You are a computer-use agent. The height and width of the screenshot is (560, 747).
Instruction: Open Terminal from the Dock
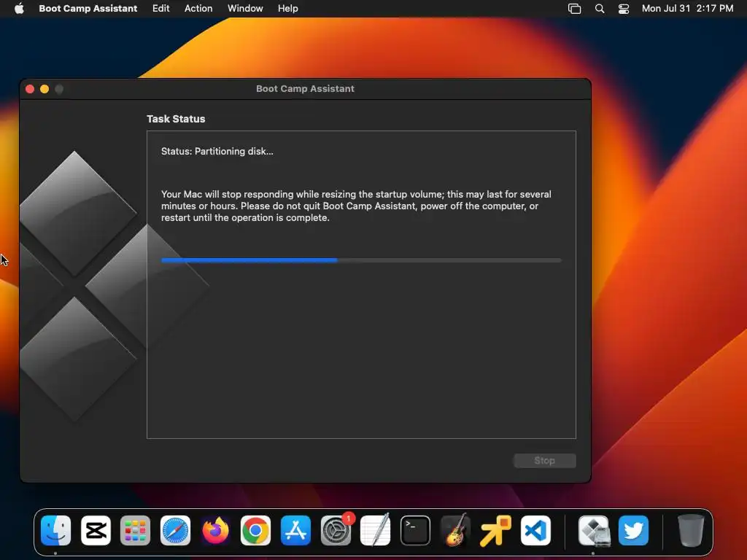click(415, 530)
